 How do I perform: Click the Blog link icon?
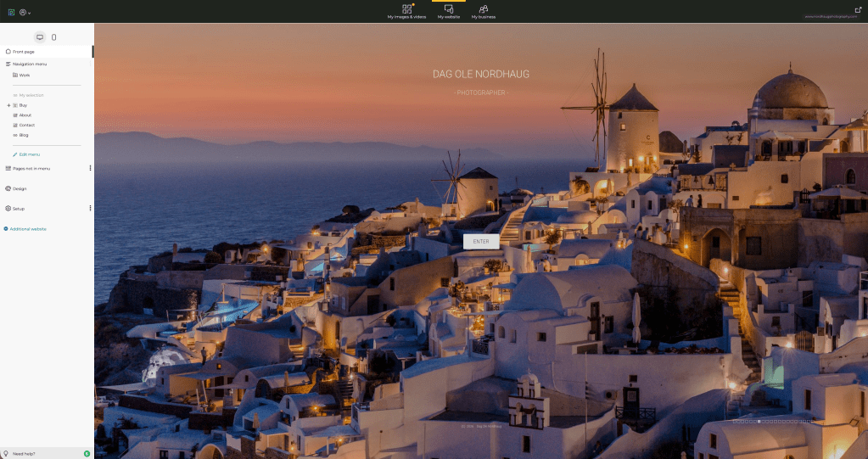click(x=15, y=135)
